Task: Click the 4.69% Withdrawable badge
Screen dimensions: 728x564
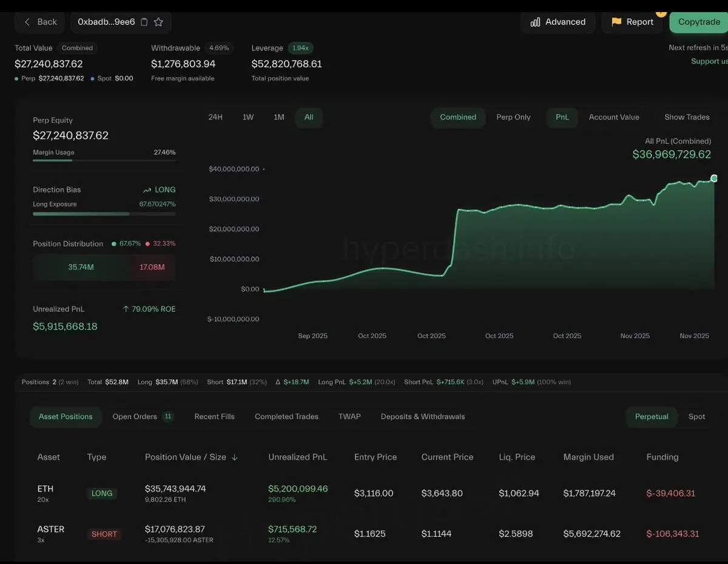Action: click(219, 48)
